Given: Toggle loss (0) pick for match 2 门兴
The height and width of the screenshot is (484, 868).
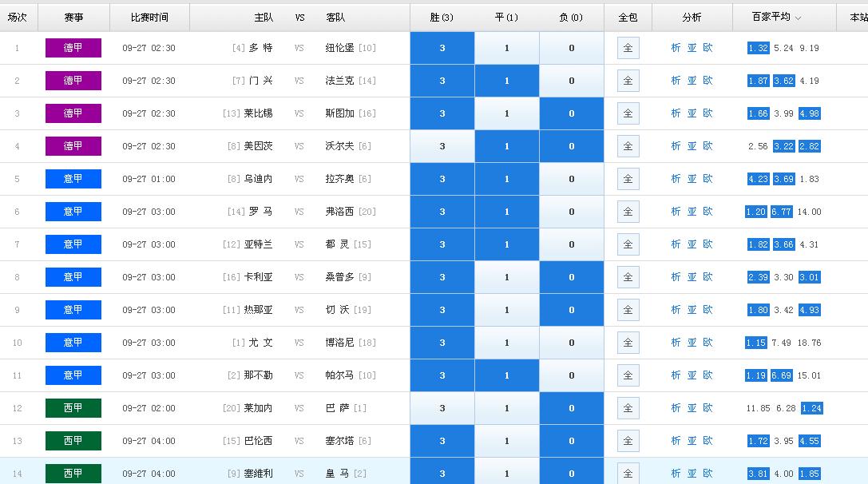Looking at the screenshot, I should tap(572, 81).
